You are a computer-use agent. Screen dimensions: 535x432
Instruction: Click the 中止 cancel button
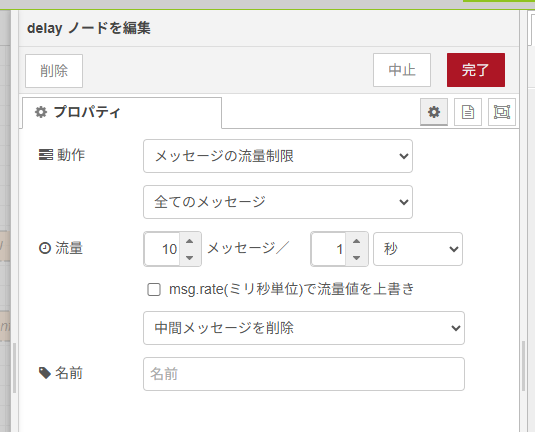tap(402, 70)
